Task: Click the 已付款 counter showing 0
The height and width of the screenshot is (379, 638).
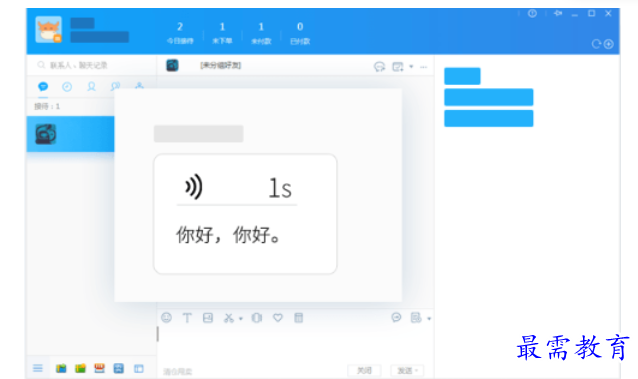Action: [300, 33]
